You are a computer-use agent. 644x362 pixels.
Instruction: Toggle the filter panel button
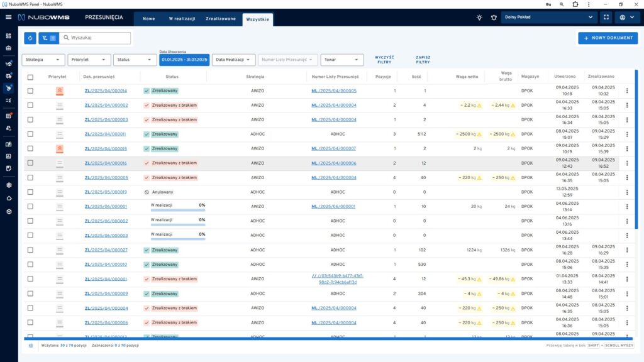[x=48, y=38]
